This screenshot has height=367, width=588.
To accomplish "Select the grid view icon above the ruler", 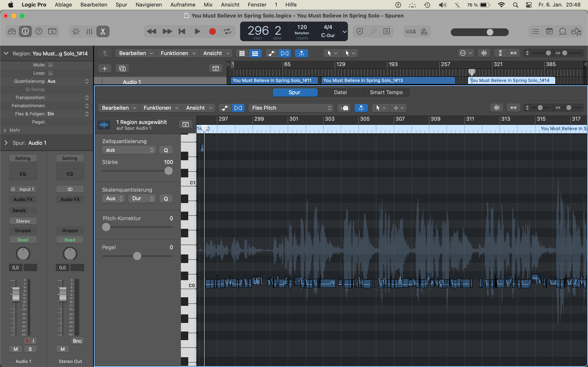I will (x=242, y=53).
